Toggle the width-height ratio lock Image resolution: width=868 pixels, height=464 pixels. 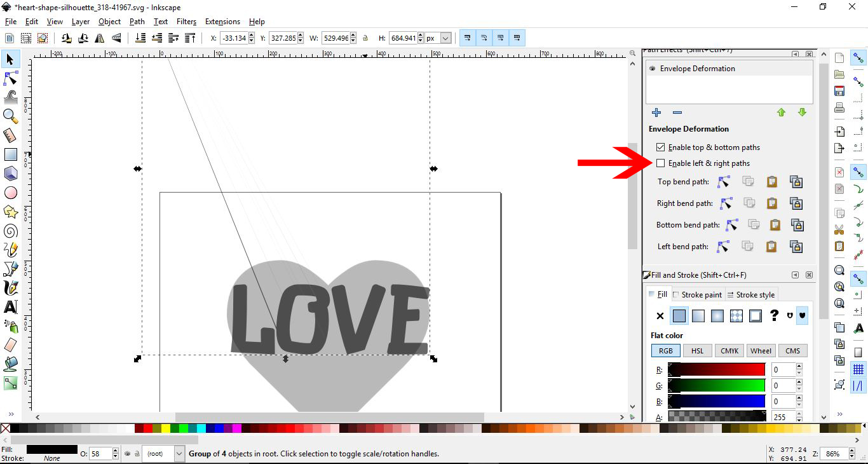pos(365,38)
